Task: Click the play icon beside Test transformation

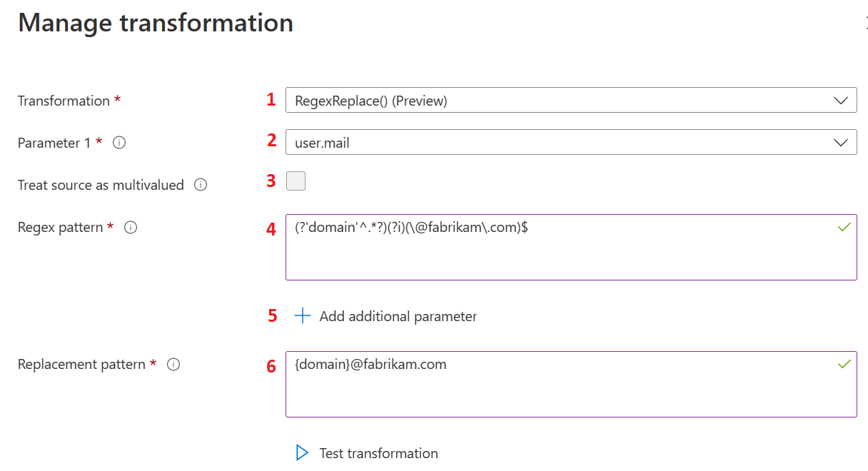Action: pos(301,453)
